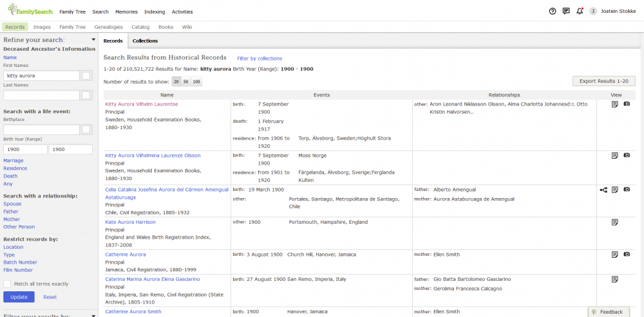Click Export Results 1-20 button

click(604, 81)
